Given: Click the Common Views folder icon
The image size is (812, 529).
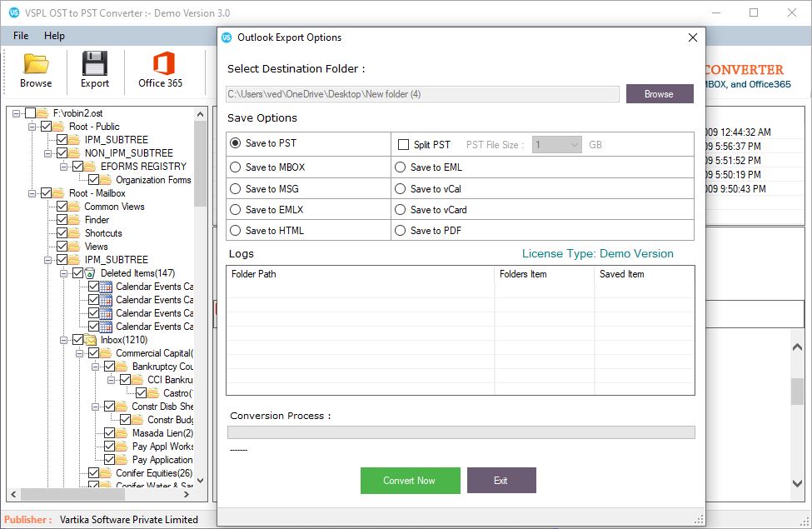Looking at the screenshot, I should tap(74, 207).
